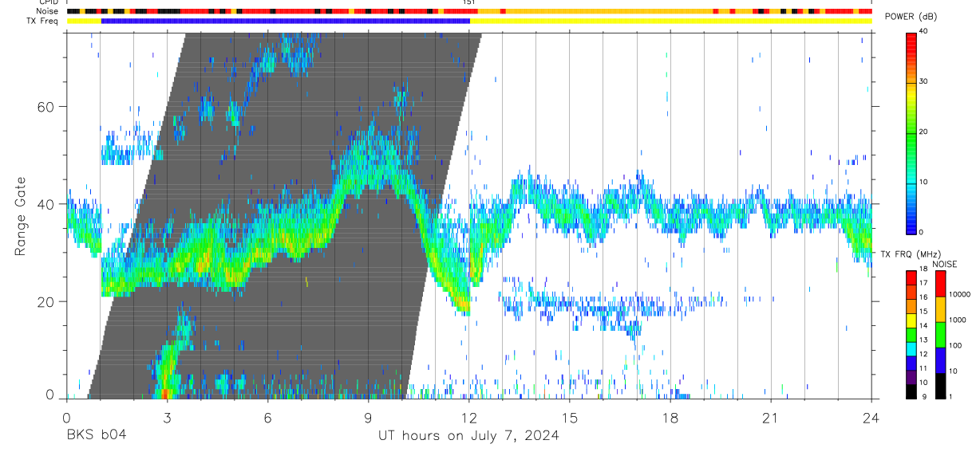This screenshot has height=452, width=980.
Task: Click the '18' hour tick on time axis
Action: pyautogui.click(x=670, y=418)
